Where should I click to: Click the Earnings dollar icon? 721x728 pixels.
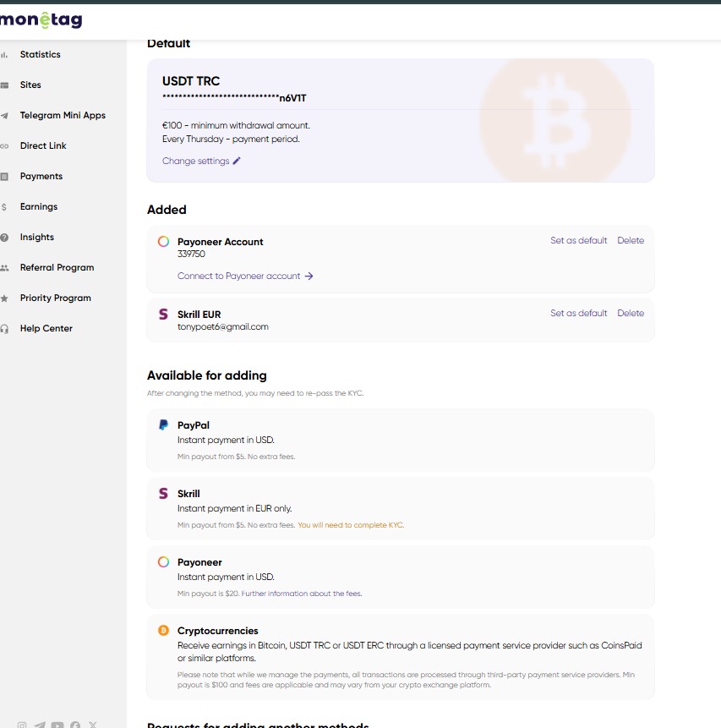[x=4, y=207]
